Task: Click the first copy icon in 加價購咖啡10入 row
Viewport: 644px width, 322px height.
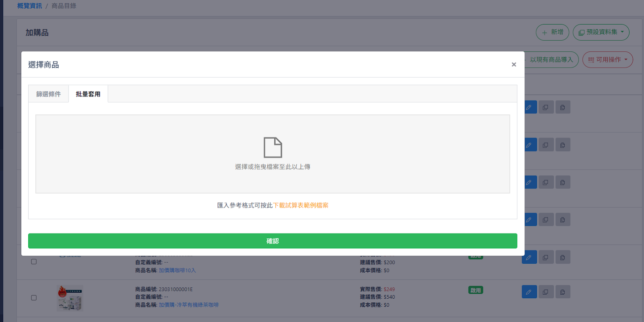Action: click(546, 257)
